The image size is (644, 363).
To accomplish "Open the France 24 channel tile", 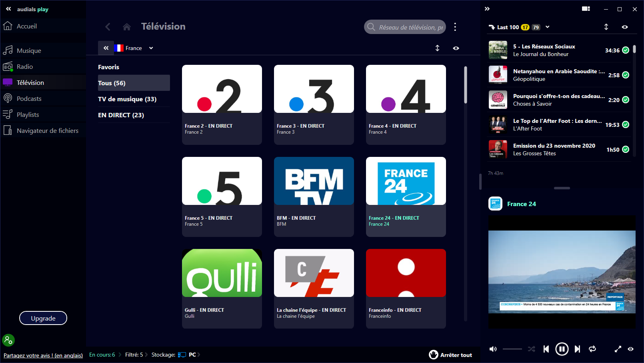I will click(406, 197).
